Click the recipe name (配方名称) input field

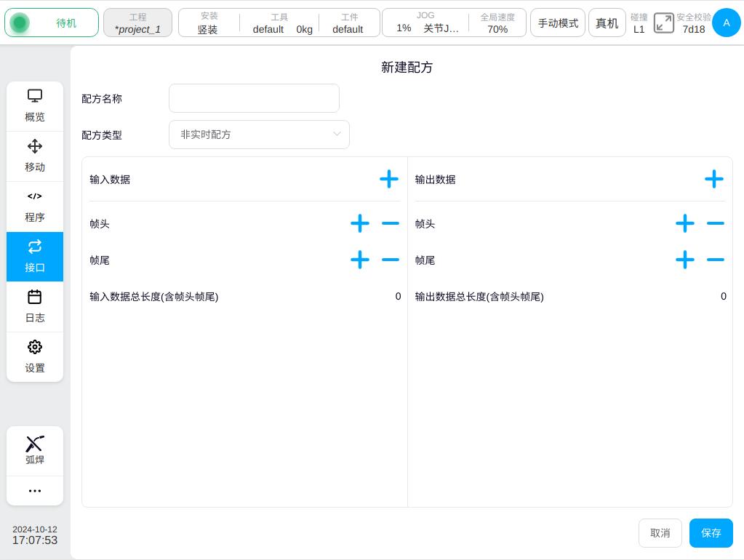pyautogui.click(x=254, y=98)
